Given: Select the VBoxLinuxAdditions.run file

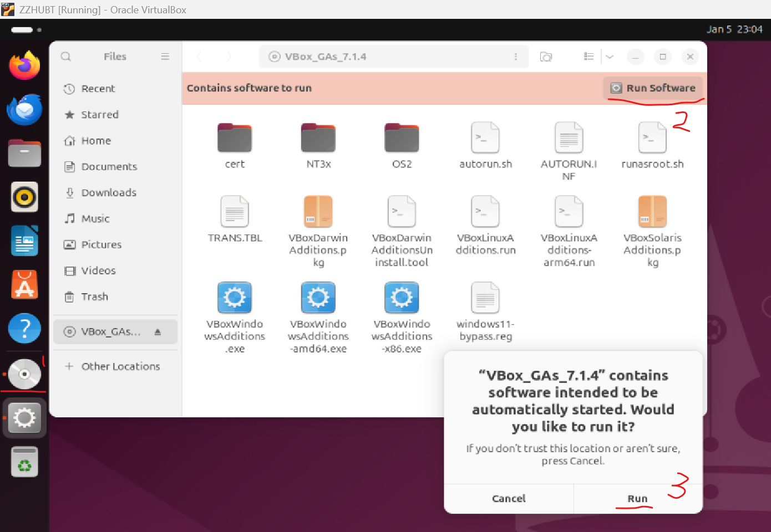Looking at the screenshot, I should (485, 226).
